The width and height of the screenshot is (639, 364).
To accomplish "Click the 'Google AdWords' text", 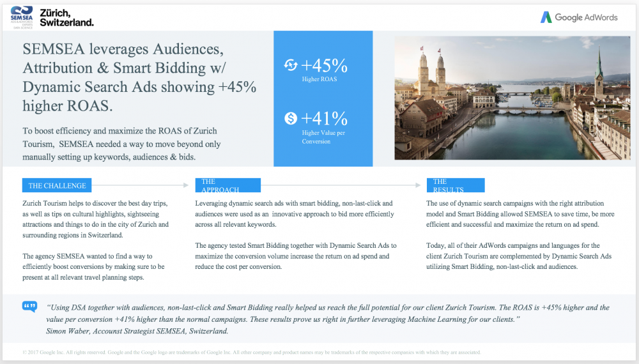I will point(586,17).
